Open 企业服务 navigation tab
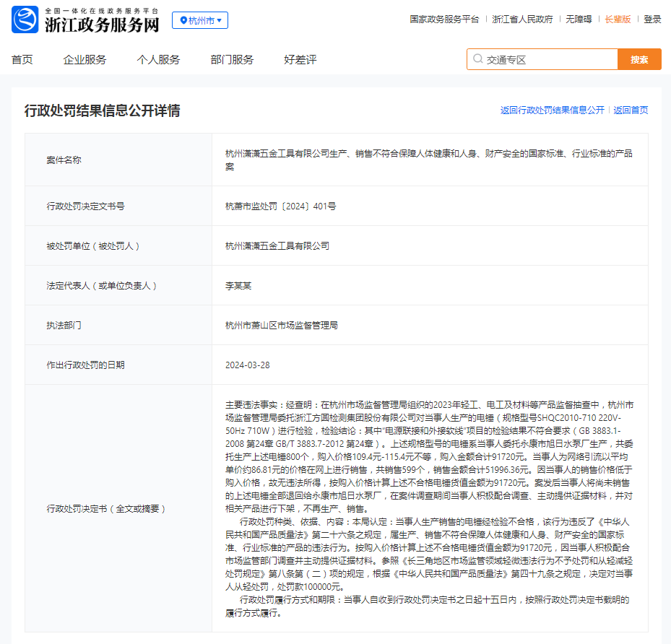The width and height of the screenshot is (671, 644). [85, 59]
